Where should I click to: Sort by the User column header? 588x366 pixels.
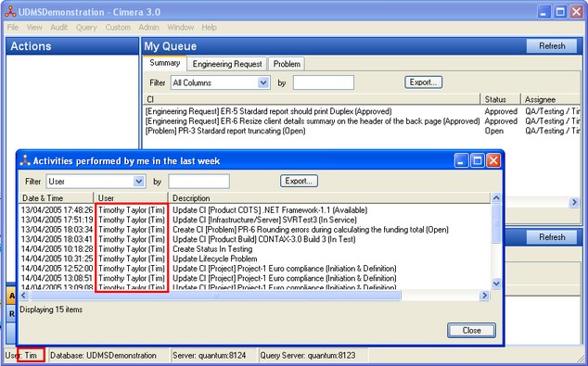click(131, 197)
